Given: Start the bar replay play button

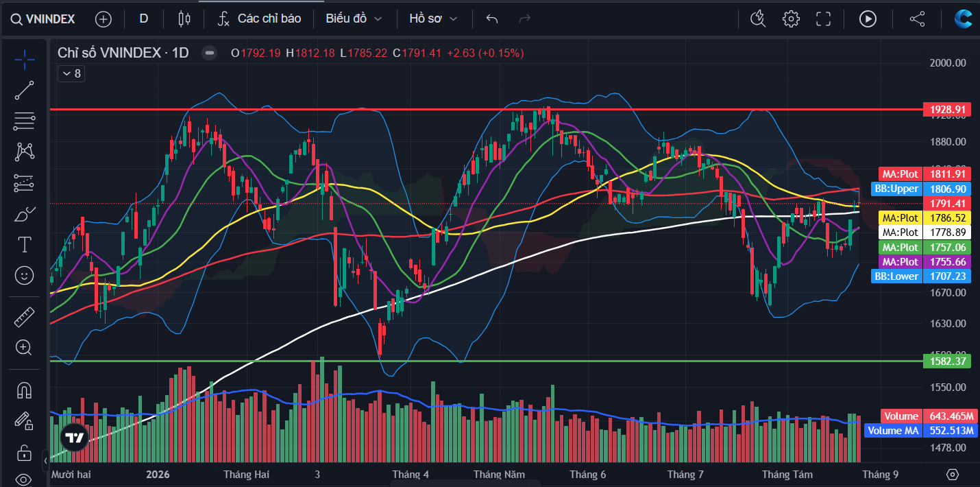Looking at the screenshot, I should [x=868, y=19].
